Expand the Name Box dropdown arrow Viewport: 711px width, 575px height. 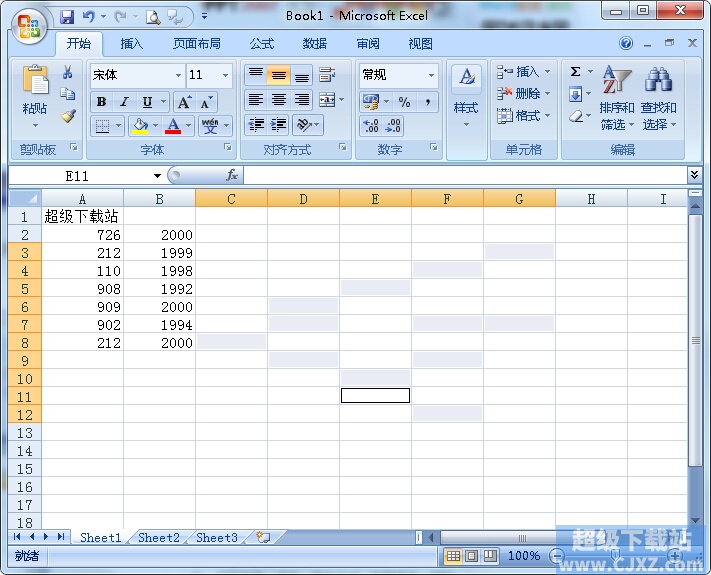(x=157, y=175)
